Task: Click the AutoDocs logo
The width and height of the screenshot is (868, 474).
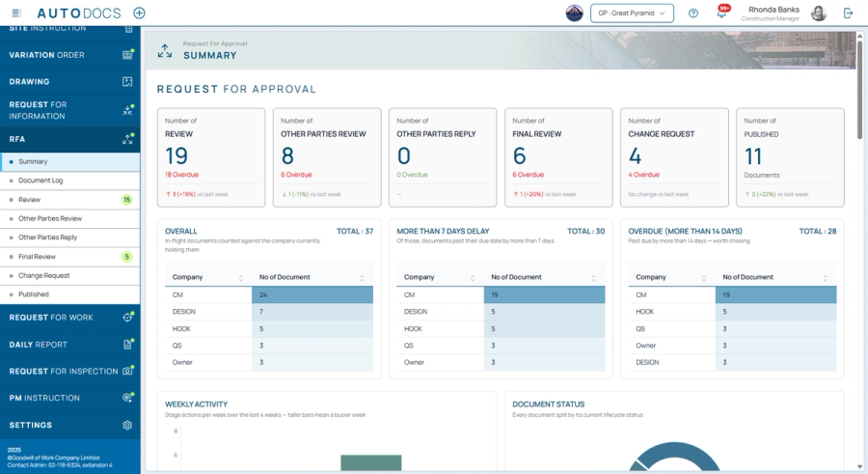Action: click(x=79, y=13)
